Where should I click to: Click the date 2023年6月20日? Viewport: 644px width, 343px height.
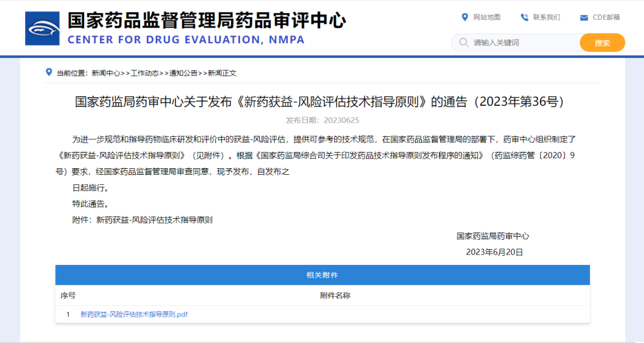(x=494, y=252)
